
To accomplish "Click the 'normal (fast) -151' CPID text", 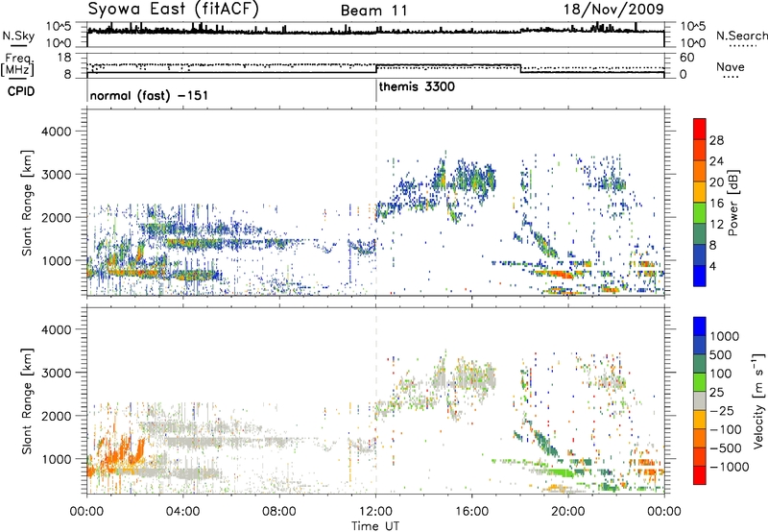I will 149,95.
